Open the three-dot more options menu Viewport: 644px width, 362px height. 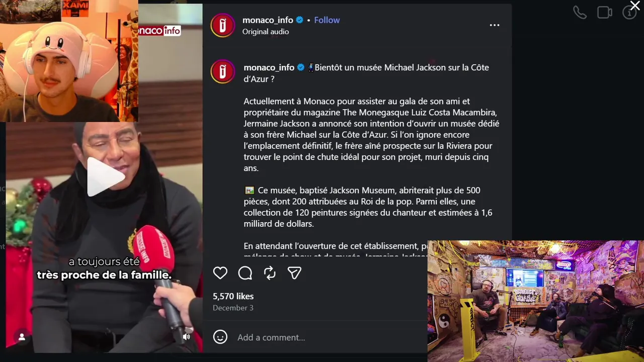coord(495,25)
